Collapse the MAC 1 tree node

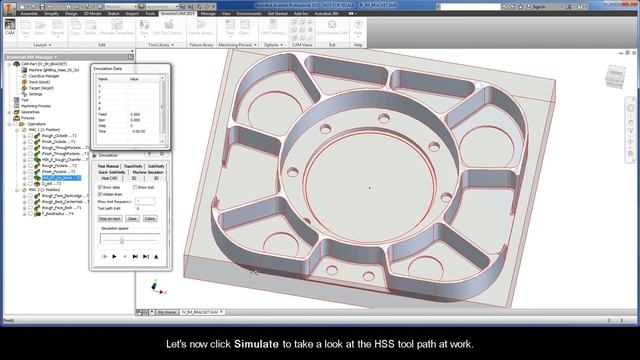tap(17, 130)
